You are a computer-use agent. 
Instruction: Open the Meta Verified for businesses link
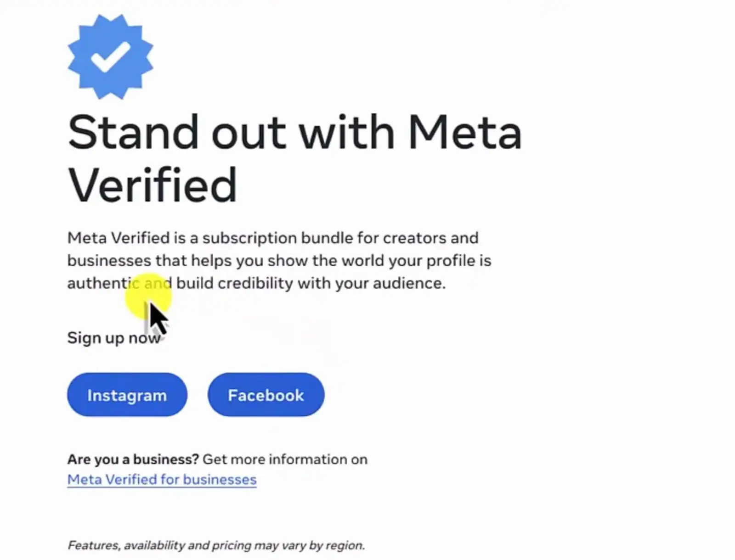coord(162,480)
